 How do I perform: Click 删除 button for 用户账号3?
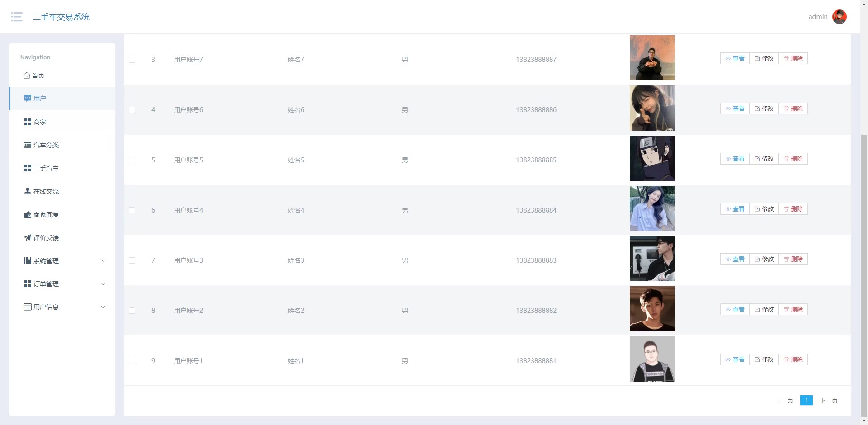[793, 259]
